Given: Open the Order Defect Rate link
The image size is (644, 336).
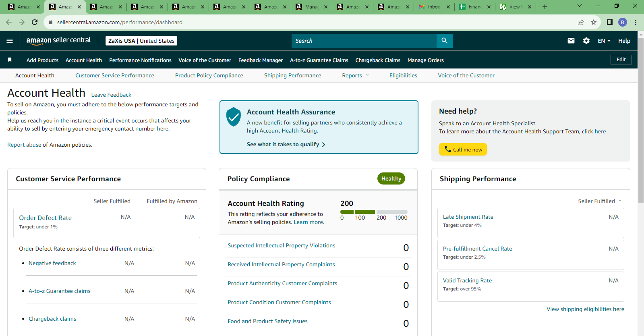Looking at the screenshot, I should [45, 218].
